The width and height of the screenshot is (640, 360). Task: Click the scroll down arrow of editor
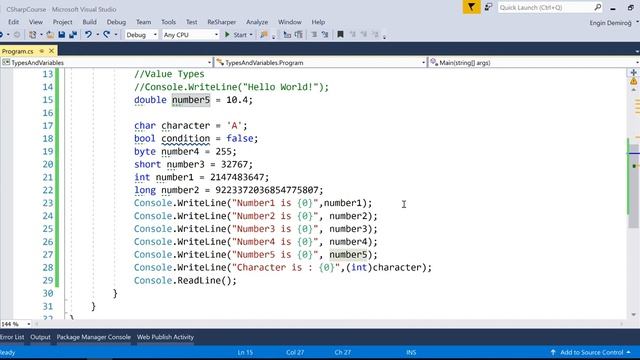click(633, 315)
